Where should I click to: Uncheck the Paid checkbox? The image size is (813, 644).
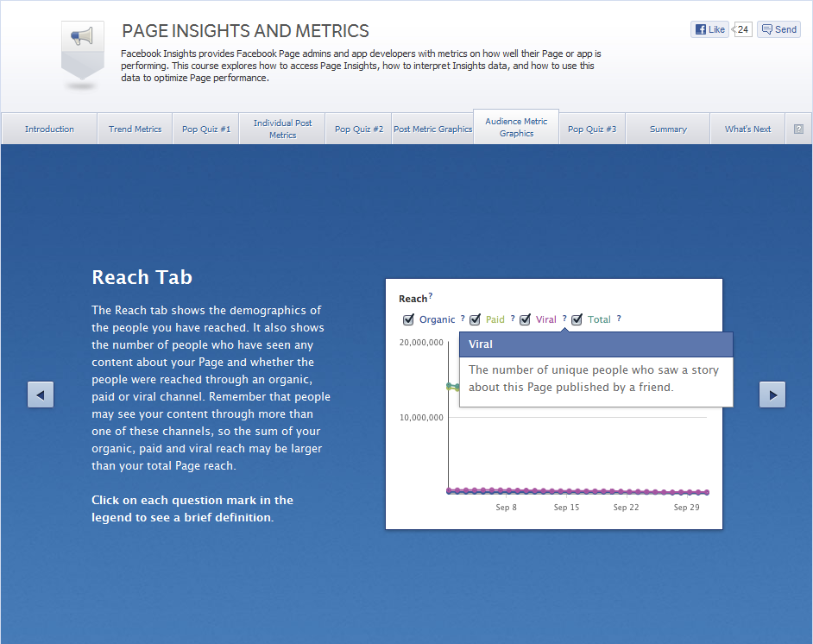pos(475,319)
